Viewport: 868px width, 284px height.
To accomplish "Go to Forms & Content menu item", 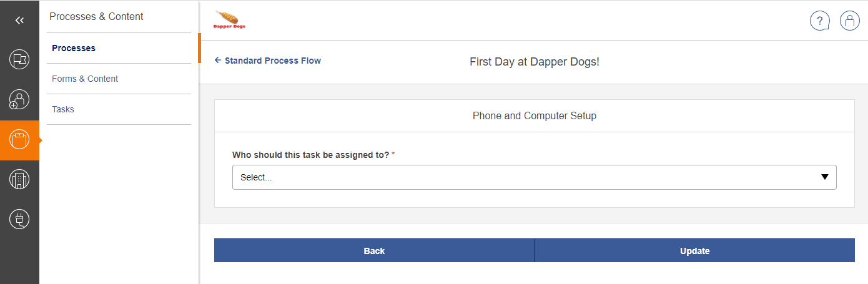I will coord(85,79).
